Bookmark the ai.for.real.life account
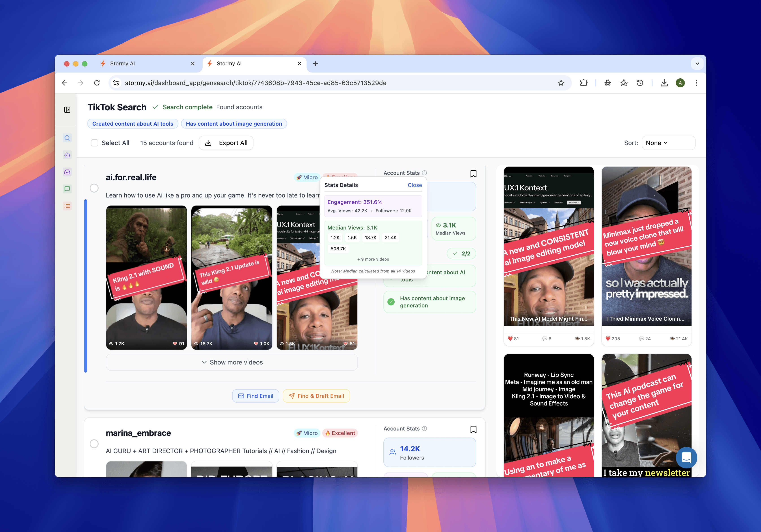The height and width of the screenshot is (532, 761). tap(473, 174)
